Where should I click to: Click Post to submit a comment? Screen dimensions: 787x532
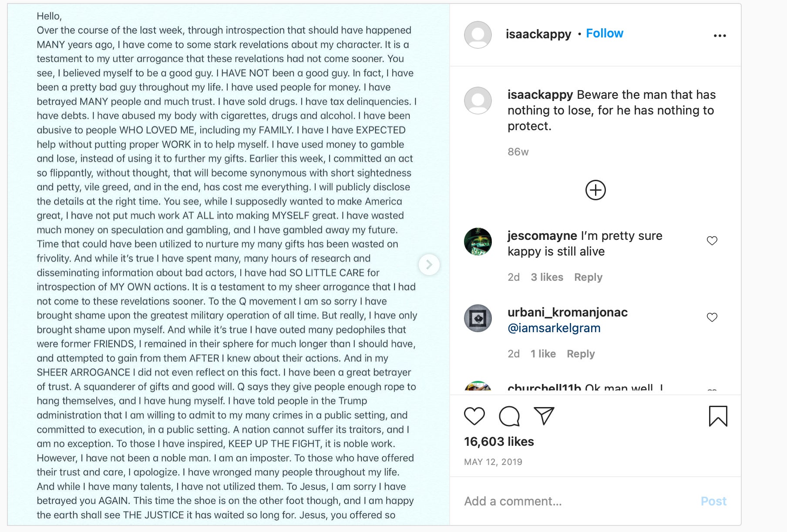(x=713, y=501)
